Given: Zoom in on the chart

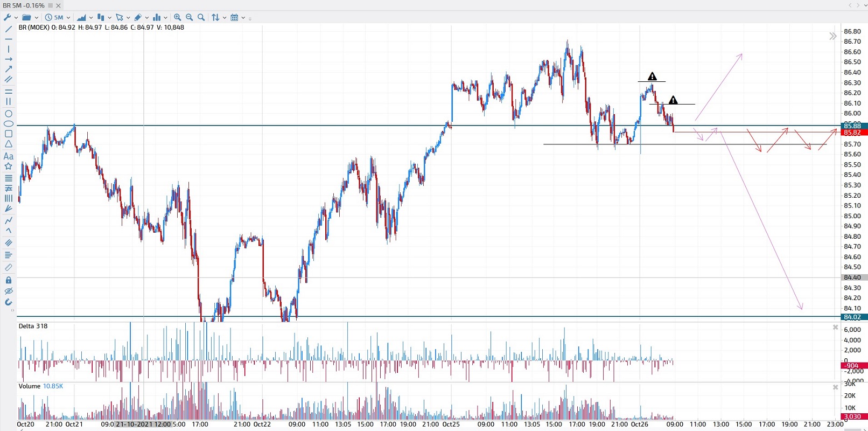Looking at the screenshot, I should pyautogui.click(x=177, y=17).
